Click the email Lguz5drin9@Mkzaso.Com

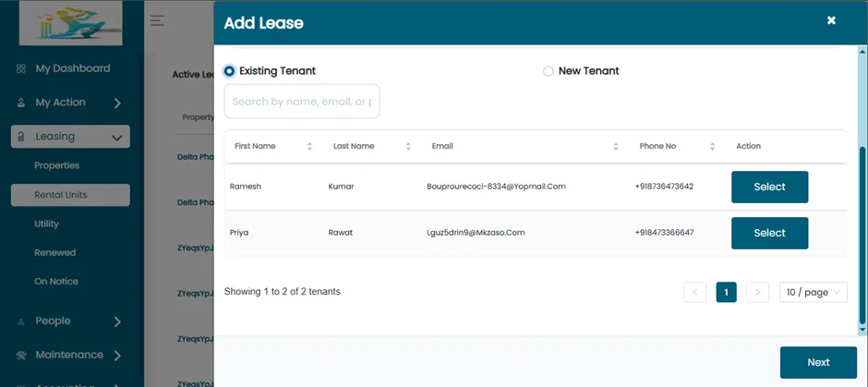click(476, 233)
